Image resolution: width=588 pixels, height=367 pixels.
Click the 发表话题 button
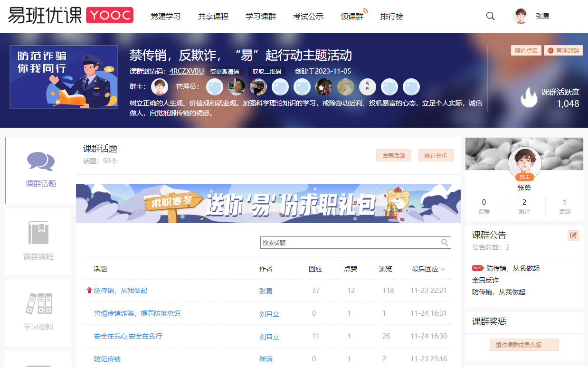tap(394, 155)
